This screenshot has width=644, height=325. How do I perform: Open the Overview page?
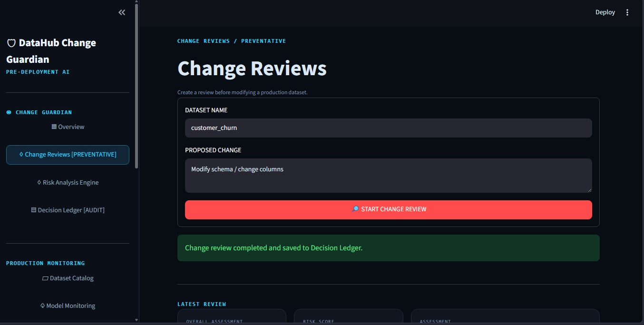click(68, 127)
